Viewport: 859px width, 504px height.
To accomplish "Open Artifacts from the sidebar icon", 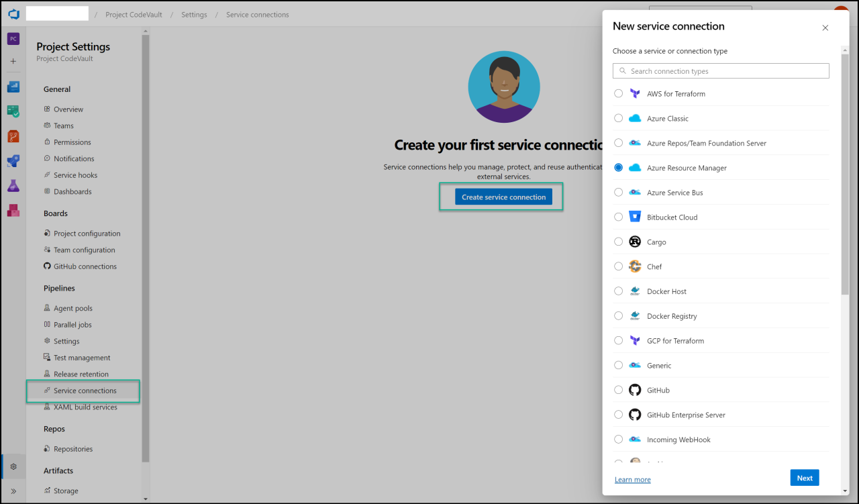I will (x=13, y=210).
